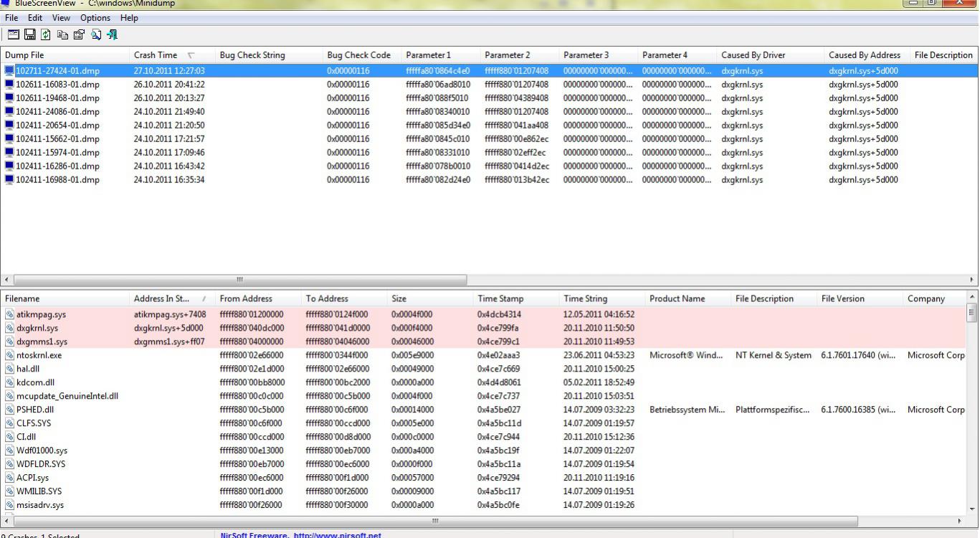980x538 pixels.
Task: Sort by Address In Stack column header
Action: coord(172,299)
